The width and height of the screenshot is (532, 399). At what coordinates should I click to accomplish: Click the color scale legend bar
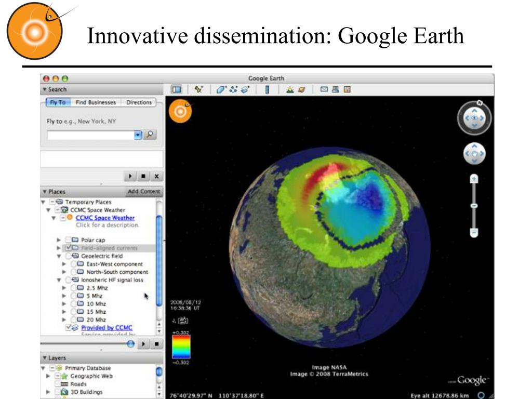(181, 347)
